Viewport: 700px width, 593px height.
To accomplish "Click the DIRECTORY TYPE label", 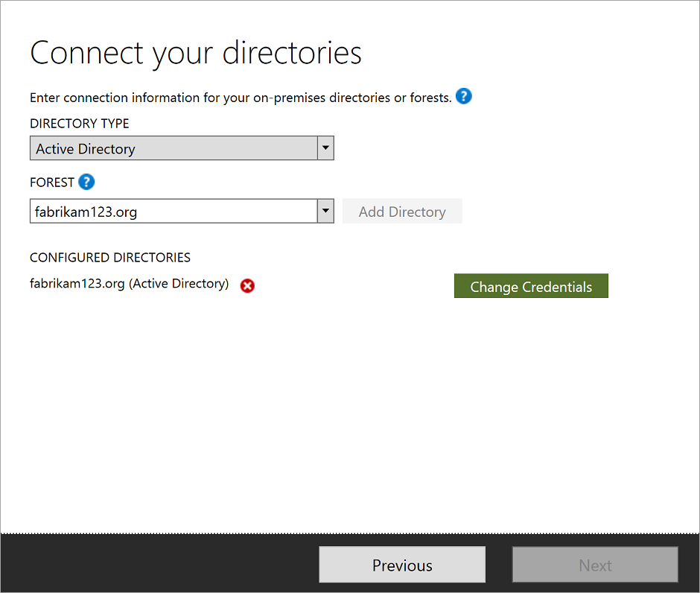I will (79, 124).
